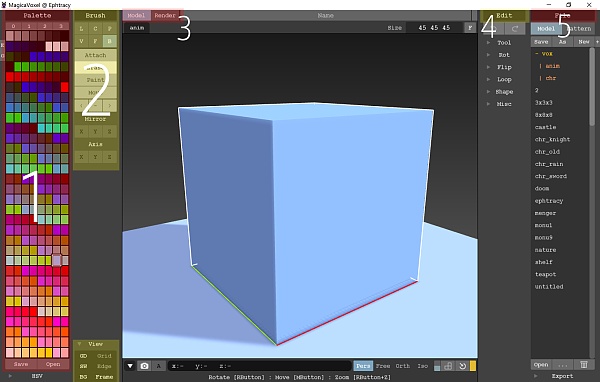Image resolution: width=600 pixels, height=382 pixels.
Task: Click palette Save button
Action: coord(21,364)
